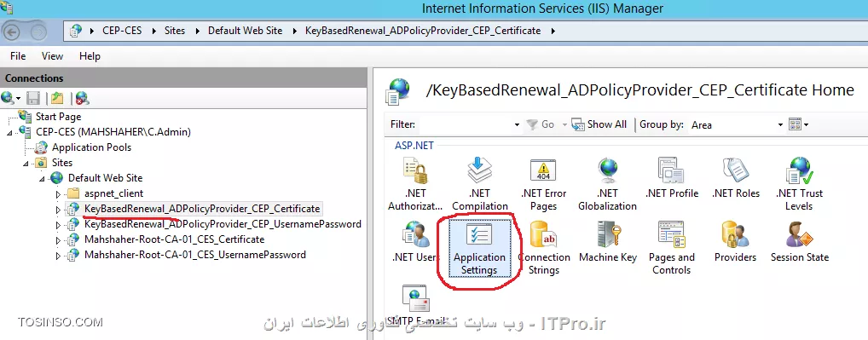
Task: Click Default Web Site breadcrumb segment
Action: [x=246, y=31]
